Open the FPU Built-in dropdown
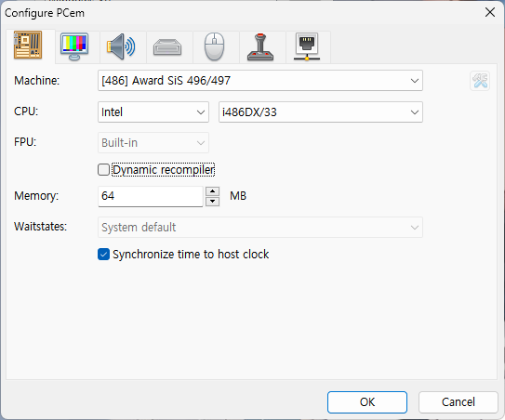Viewport: 505px width, 420px height. coord(153,142)
